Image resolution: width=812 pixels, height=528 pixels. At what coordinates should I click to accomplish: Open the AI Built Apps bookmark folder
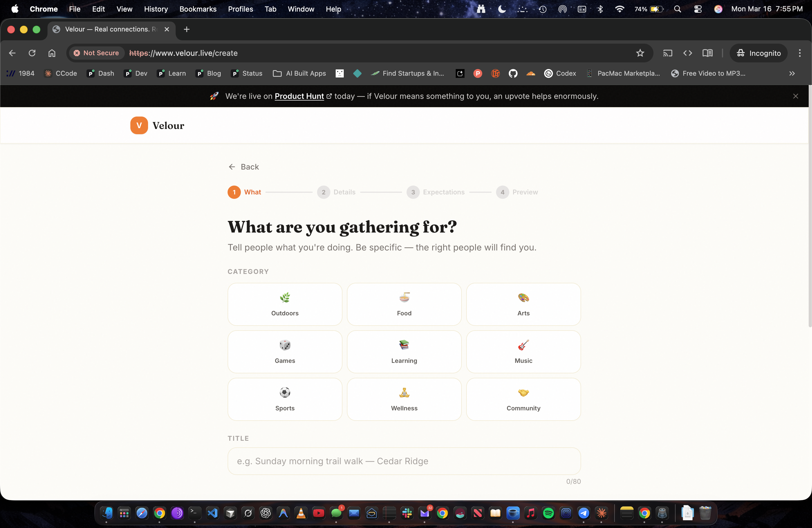pyautogui.click(x=299, y=73)
